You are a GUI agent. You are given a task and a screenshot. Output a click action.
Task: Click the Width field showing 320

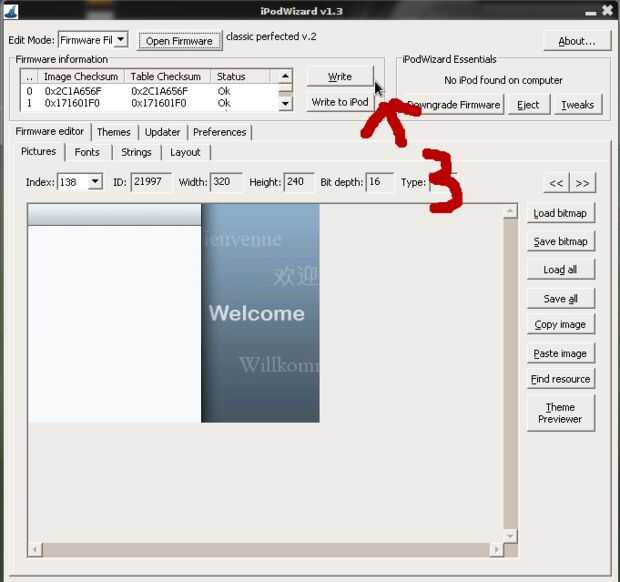tap(226, 182)
